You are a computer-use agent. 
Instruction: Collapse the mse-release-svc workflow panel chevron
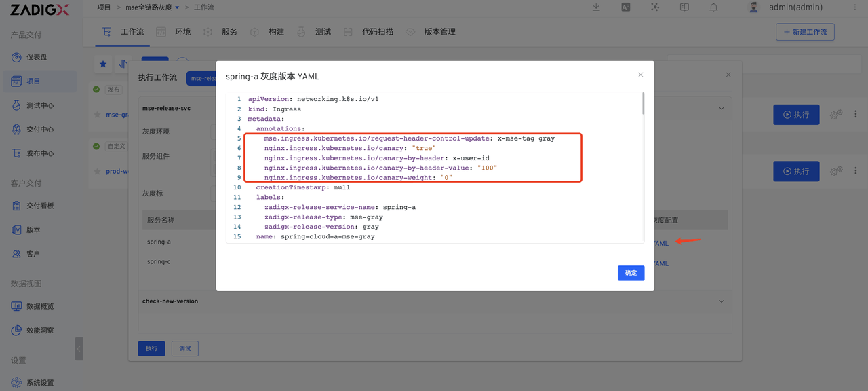tap(720, 107)
